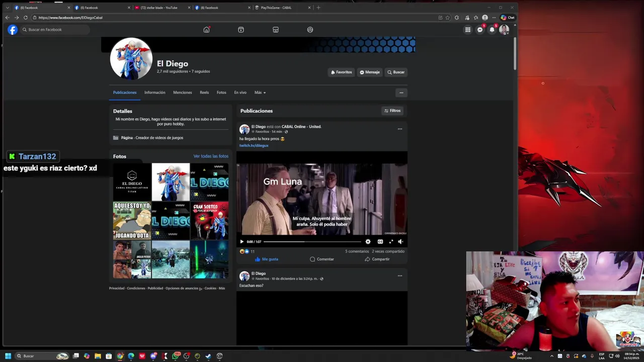The width and height of the screenshot is (644, 362).
Task: Expand the Más dropdown on profile tabs
Action: pos(260,93)
